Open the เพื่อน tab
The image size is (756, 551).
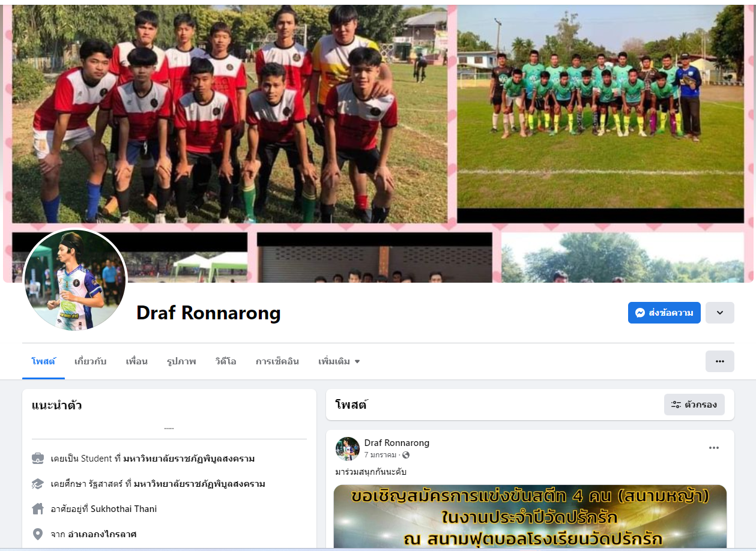click(x=137, y=361)
